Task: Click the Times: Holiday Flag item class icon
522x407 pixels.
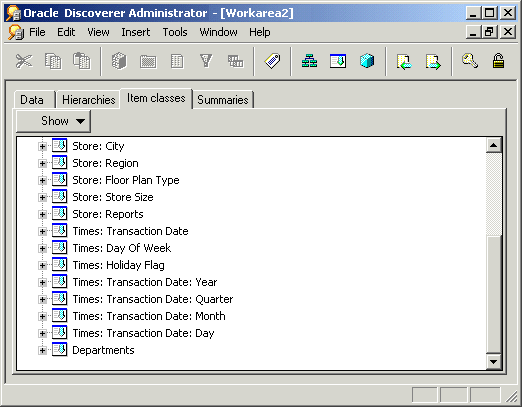Action: [x=59, y=265]
